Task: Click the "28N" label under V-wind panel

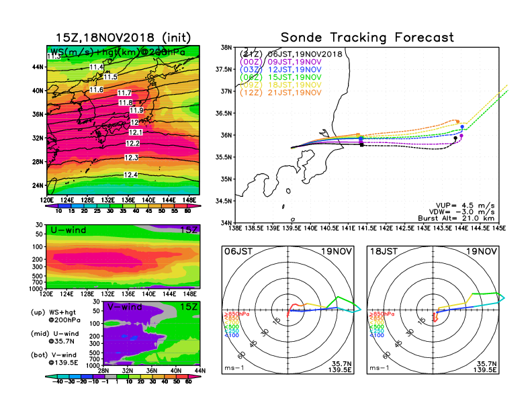Action: pos(103,371)
